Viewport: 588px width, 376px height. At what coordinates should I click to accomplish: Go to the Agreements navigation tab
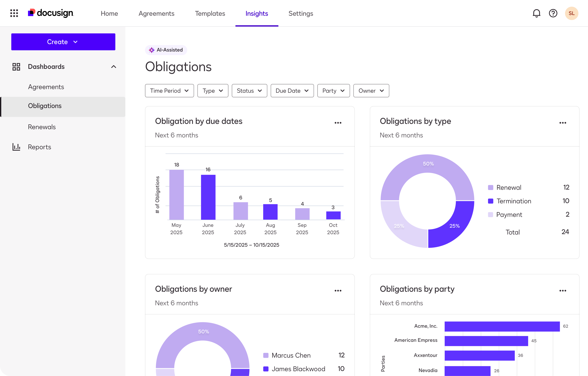[x=156, y=13]
